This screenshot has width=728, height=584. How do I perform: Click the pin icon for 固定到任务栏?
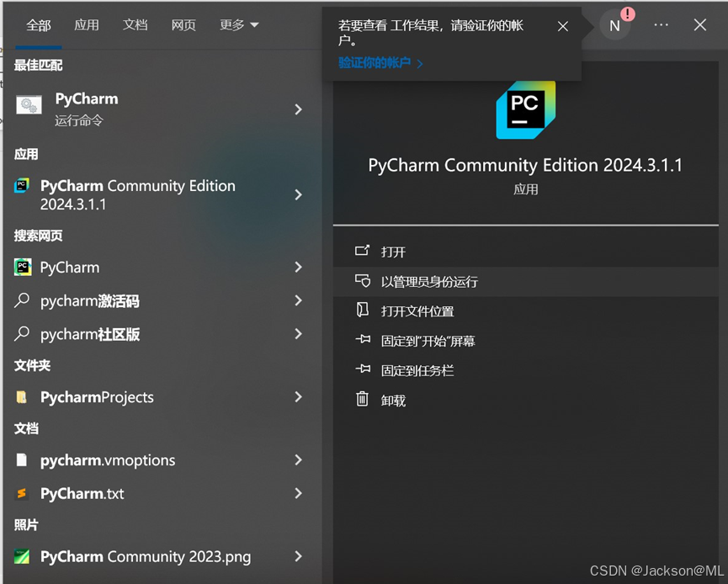(363, 369)
